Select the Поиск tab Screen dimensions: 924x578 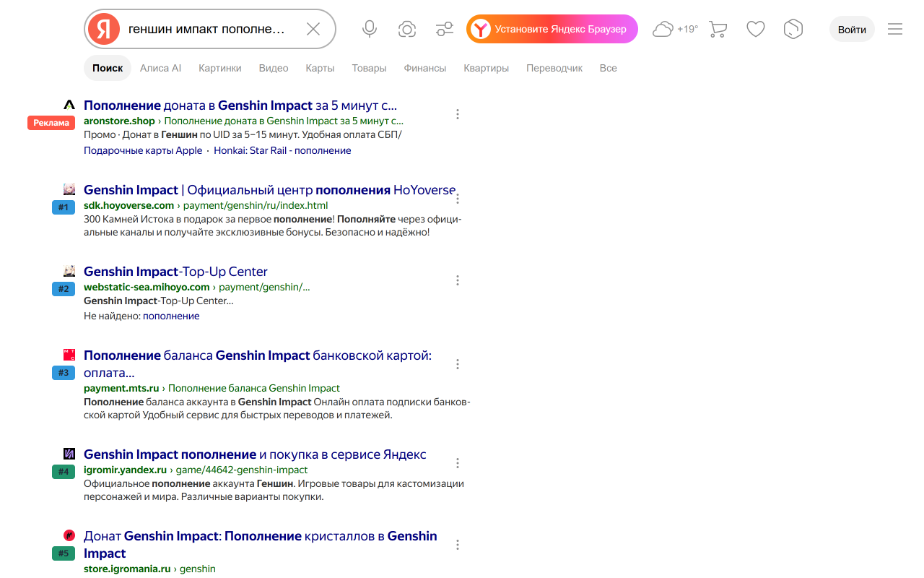coord(108,68)
